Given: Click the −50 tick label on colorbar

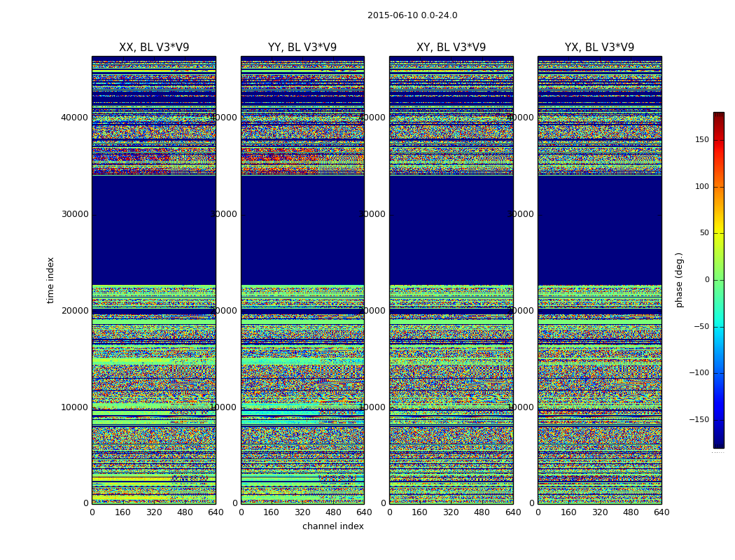Looking at the screenshot, I should (701, 327).
